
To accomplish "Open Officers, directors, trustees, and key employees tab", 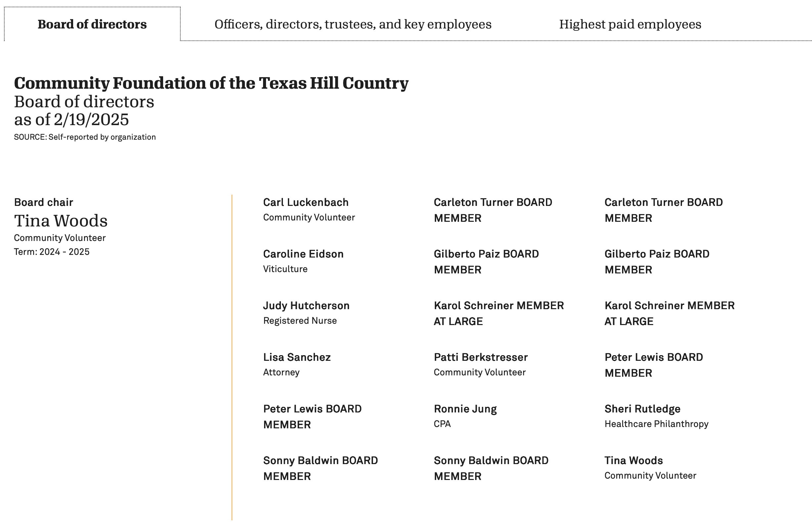I will pos(353,24).
